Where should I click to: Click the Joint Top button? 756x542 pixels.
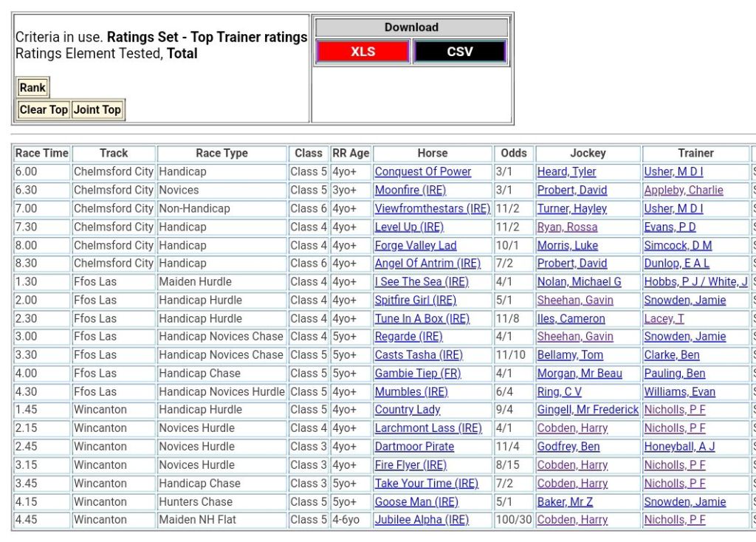[97, 110]
